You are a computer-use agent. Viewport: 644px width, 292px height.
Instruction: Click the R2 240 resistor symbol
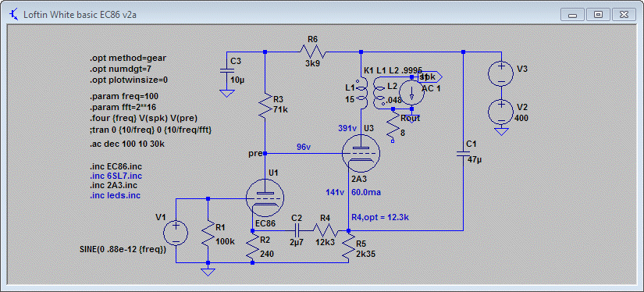pos(253,247)
